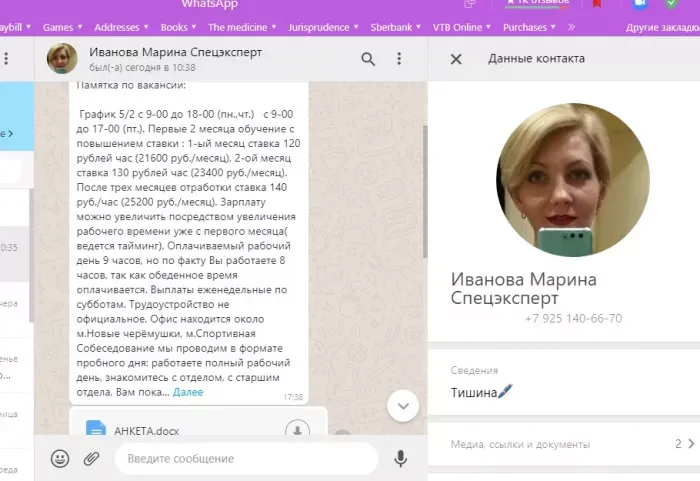
Task: Open Purchases bookmarks folder
Action: coord(529,27)
